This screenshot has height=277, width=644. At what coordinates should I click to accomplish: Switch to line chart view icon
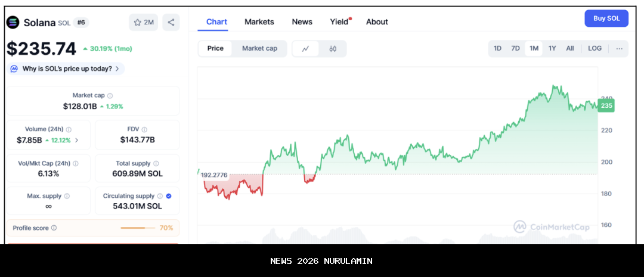[x=305, y=49]
